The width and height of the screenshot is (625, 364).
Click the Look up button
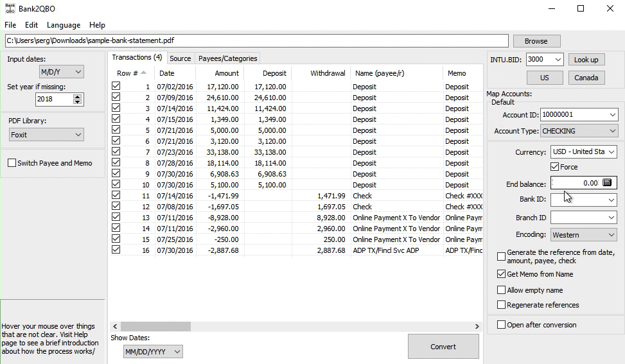pos(586,60)
